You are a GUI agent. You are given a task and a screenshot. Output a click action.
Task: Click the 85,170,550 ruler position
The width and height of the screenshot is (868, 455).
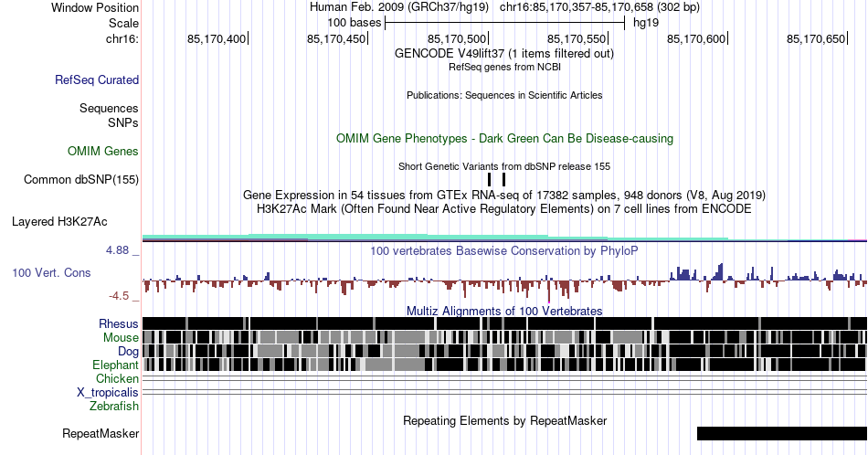[x=577, y=38]
